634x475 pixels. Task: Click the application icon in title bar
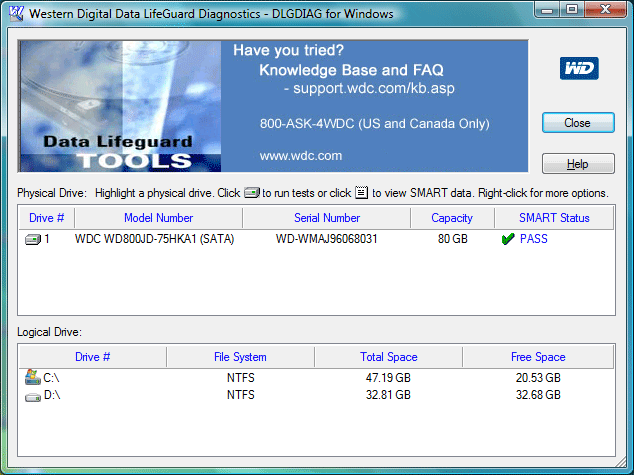point(17,14)
